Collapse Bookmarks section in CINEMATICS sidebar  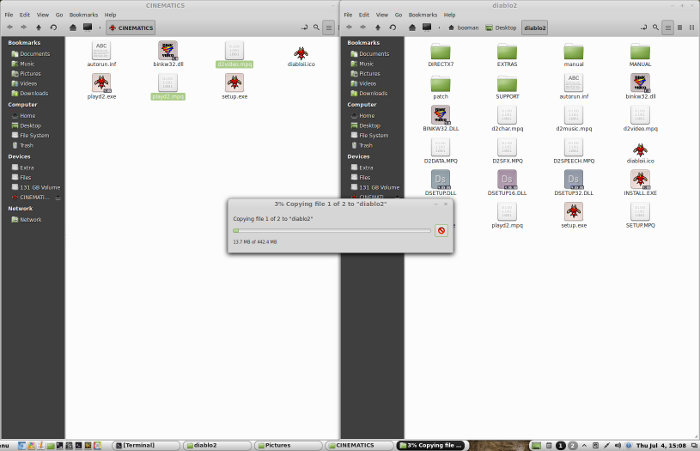24,43
